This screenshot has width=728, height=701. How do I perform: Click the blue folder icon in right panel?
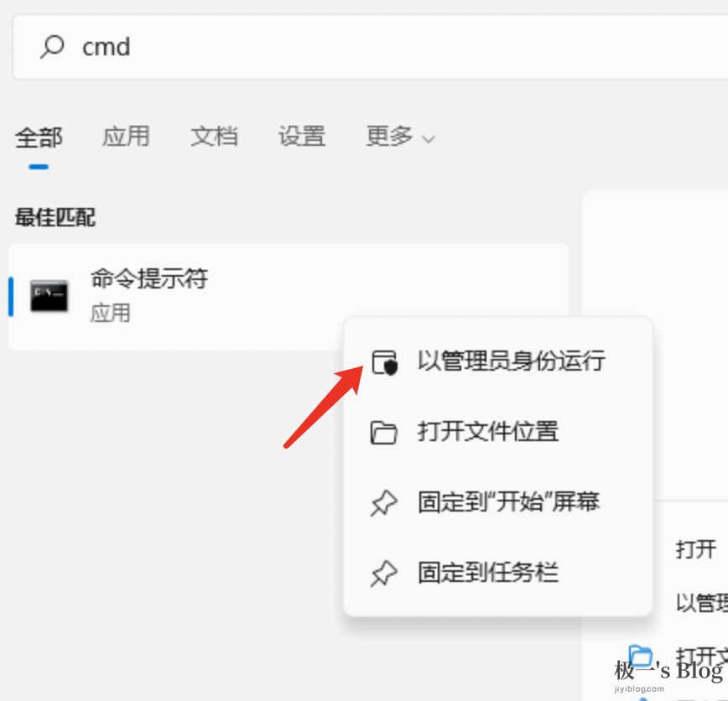(641, 657)
